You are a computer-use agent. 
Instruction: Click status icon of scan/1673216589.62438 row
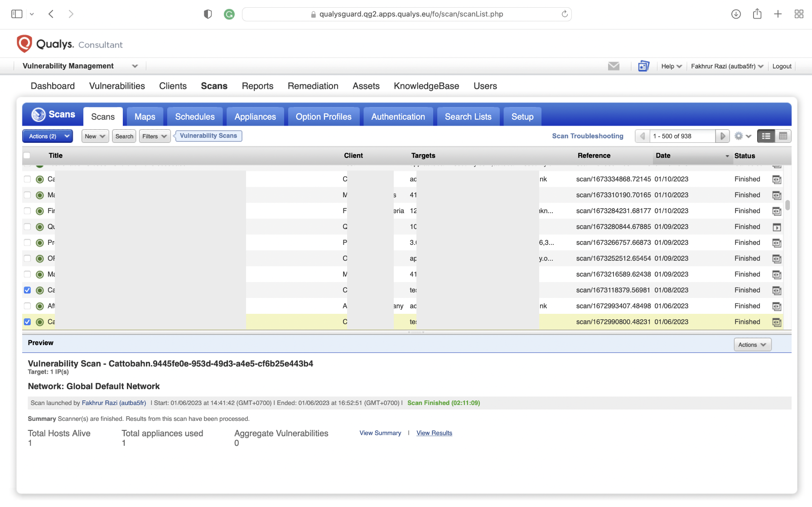(x=40, y=274)
